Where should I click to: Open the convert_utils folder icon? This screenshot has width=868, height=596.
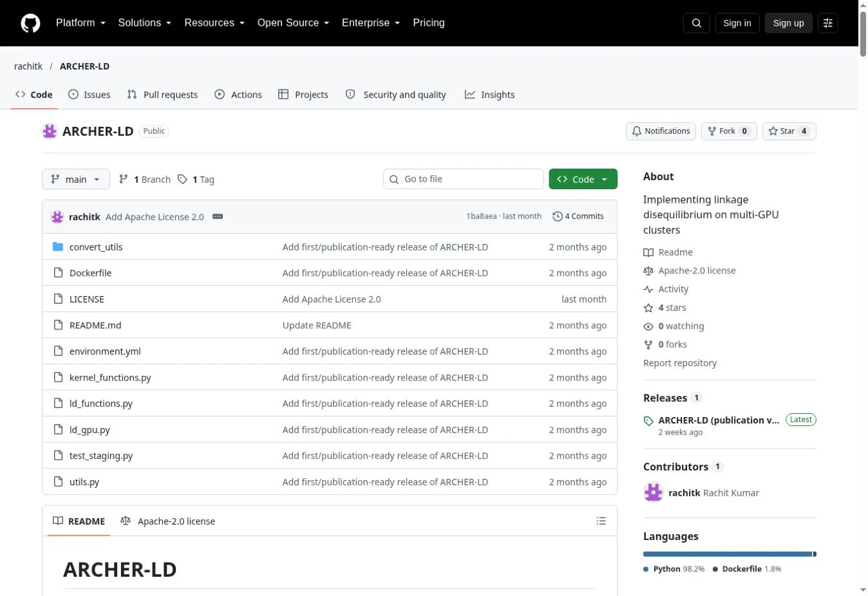click(58, 247)
